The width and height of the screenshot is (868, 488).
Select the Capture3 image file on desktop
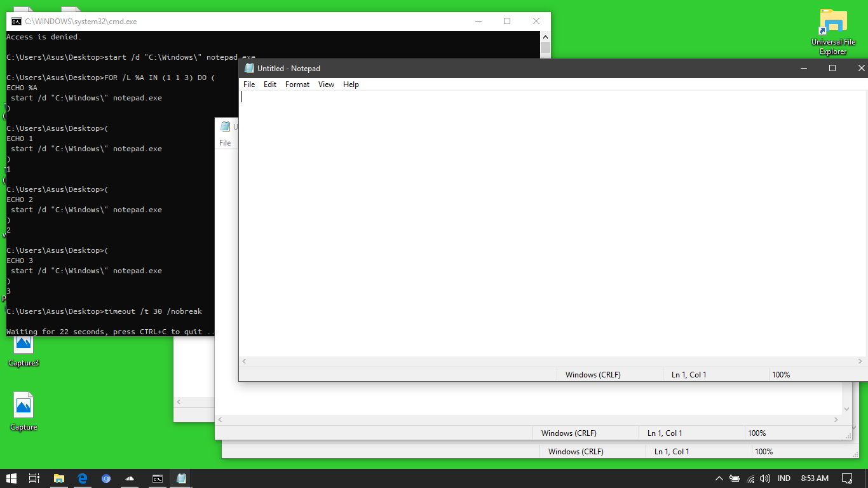point(24,349)
